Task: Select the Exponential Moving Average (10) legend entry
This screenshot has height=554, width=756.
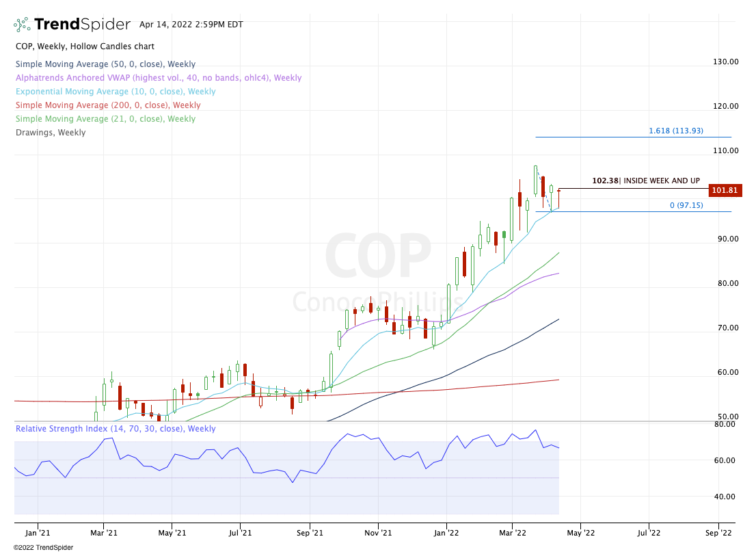Action: (116, 91)
